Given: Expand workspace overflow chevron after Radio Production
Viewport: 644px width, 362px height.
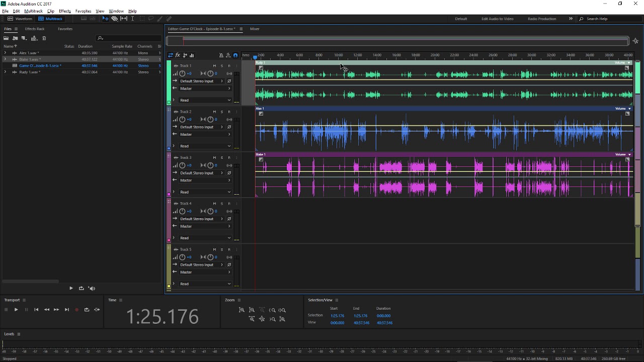Looking at the screenshot, I should [571, 19].
